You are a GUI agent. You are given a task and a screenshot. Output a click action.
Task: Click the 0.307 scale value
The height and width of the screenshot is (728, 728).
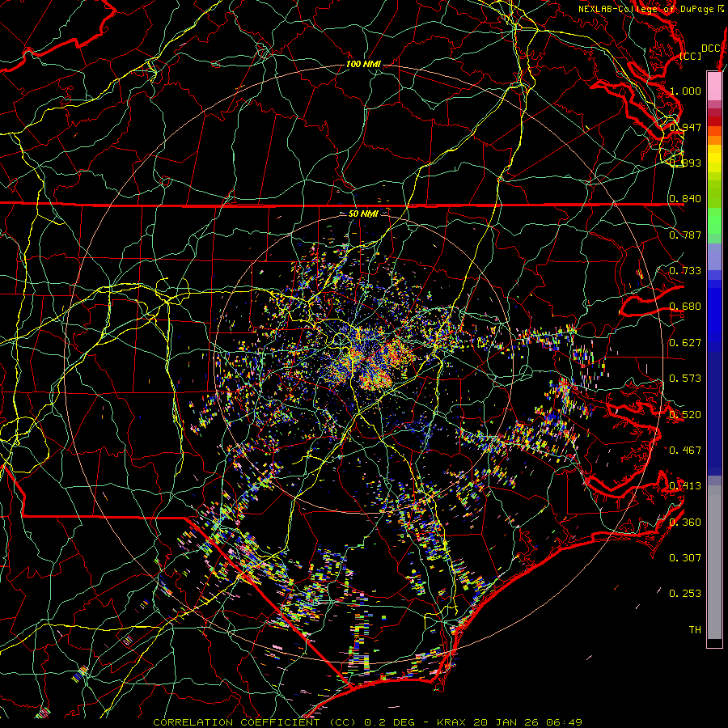(x=685, y=557)
